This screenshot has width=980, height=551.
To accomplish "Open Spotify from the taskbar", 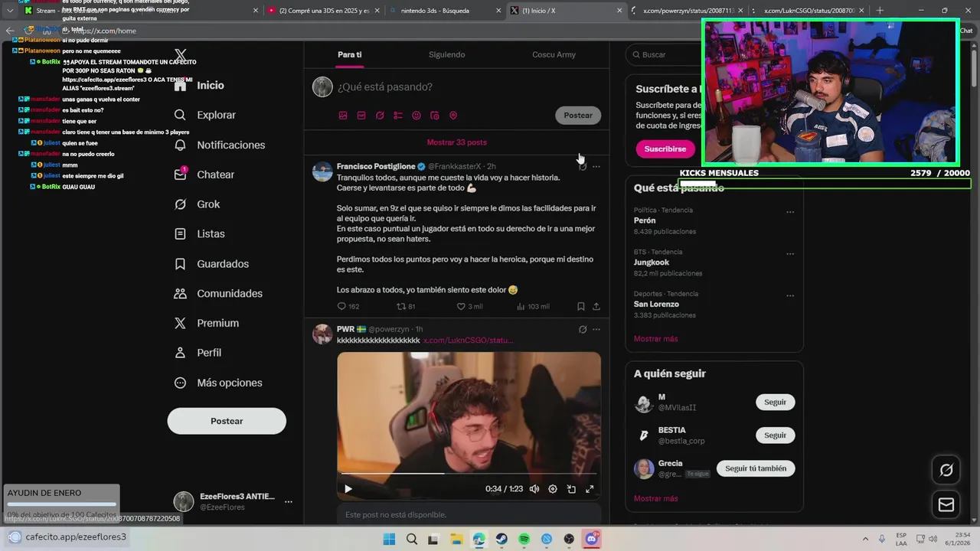I will pyautogui.click(x=524, y=540).
